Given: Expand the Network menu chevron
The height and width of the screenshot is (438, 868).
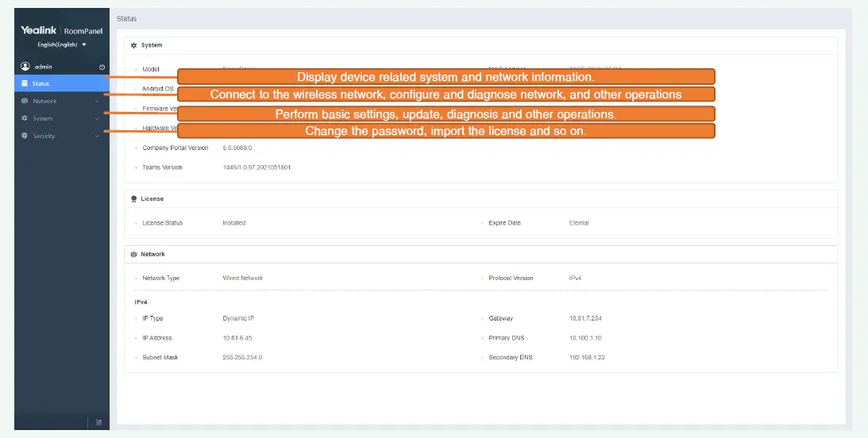Looking at the screenshot, I should pos(98,102).
